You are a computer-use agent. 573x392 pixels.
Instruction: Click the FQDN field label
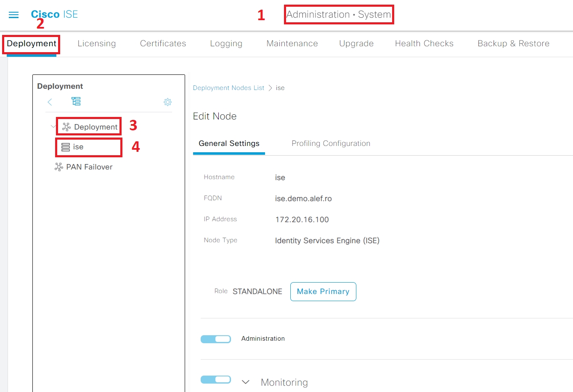point(213,198)
